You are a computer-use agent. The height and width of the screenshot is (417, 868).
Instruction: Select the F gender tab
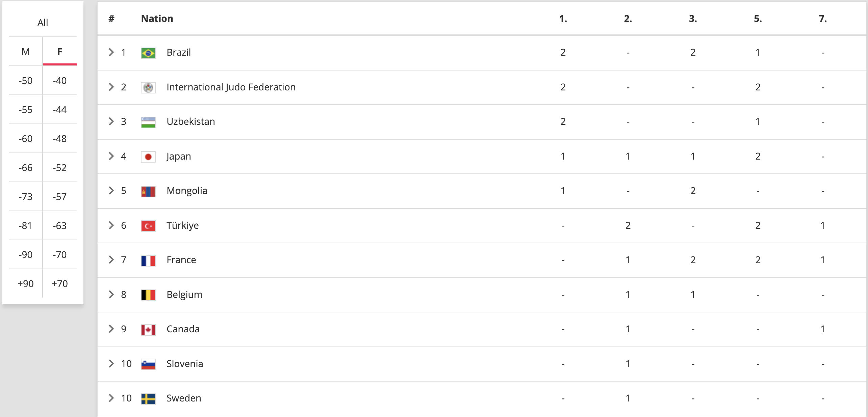60,52
